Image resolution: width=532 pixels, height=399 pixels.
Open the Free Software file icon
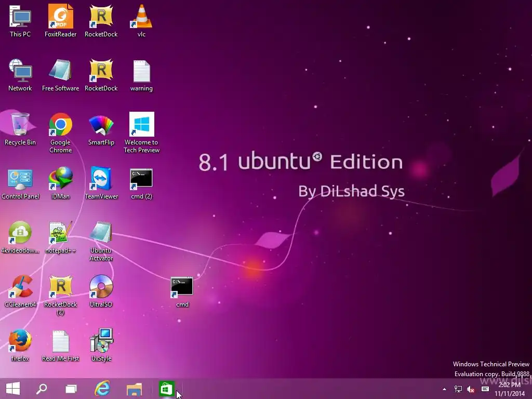pos(60,75)
